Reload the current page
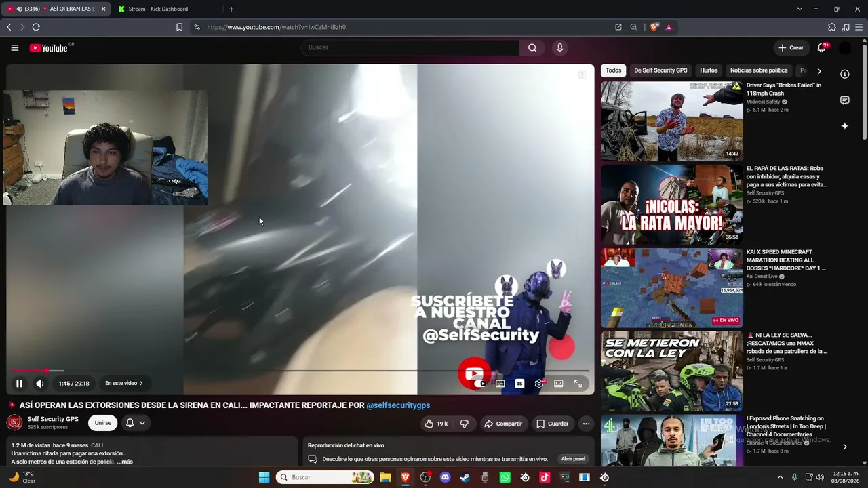 pyautogui.click(x=36, y=27)
